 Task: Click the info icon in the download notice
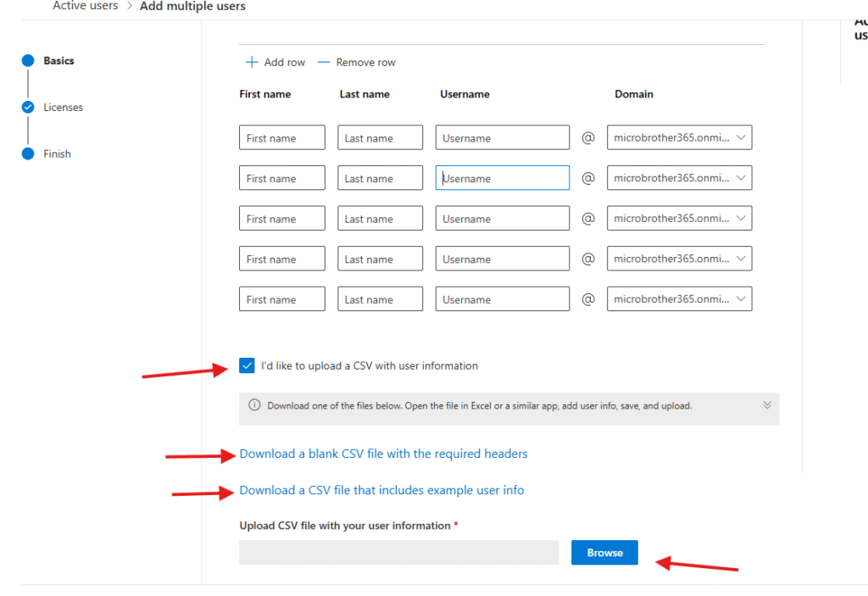[254, 406]
